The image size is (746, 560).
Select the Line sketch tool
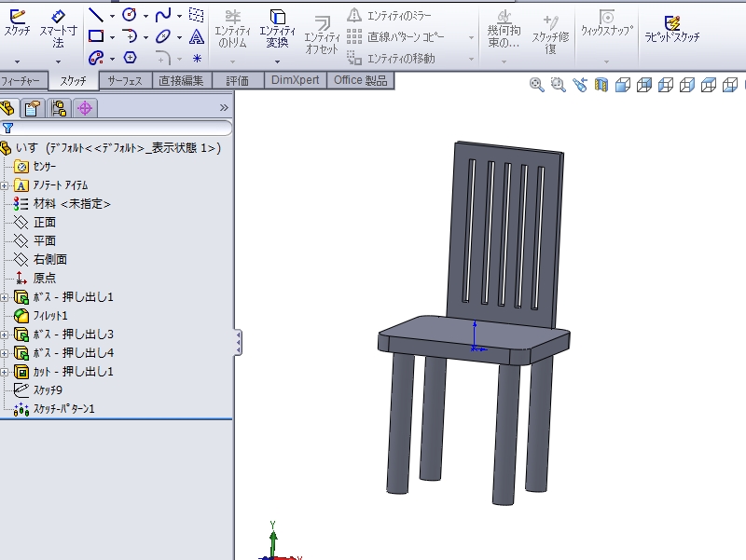point(96,15)
